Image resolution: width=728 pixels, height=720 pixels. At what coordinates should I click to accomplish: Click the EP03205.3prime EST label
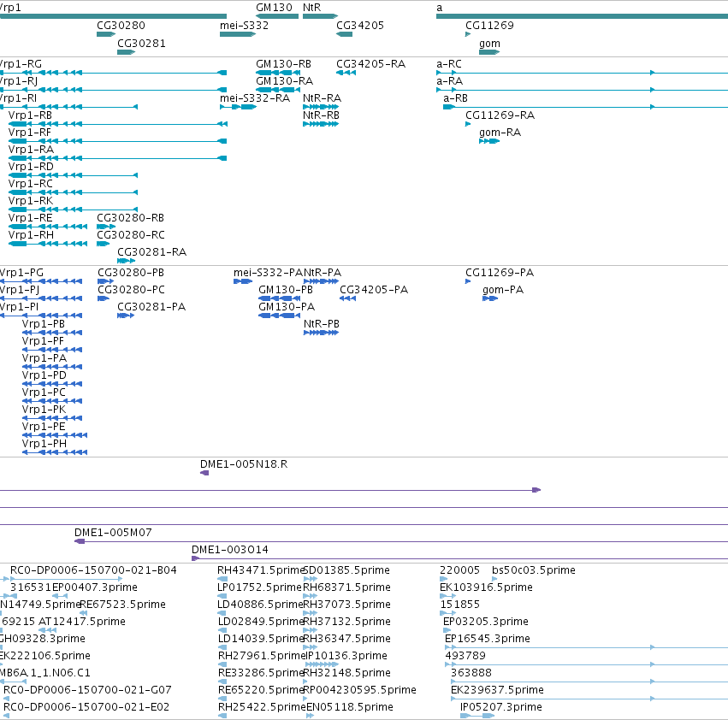pyautogui.click(x=486, y=622)
